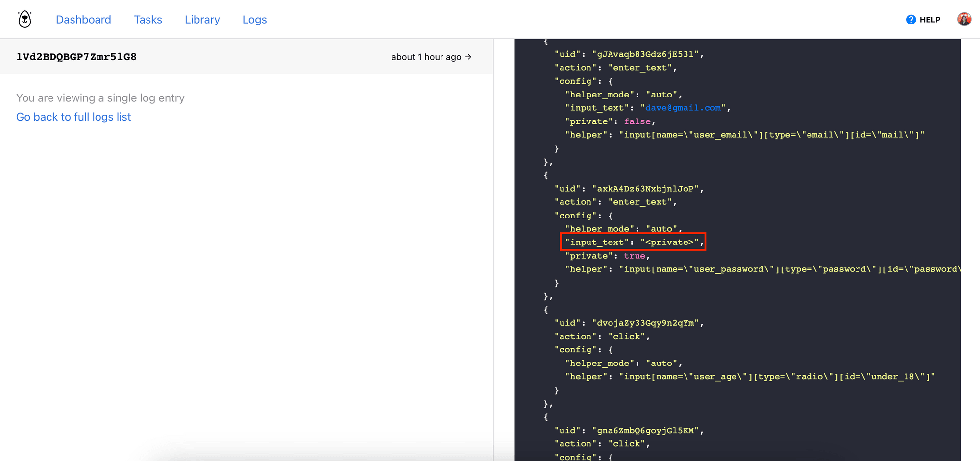Click the 'private: true' value in the code
The width and height of the screenshot is (980, 461).
point(635,255)
